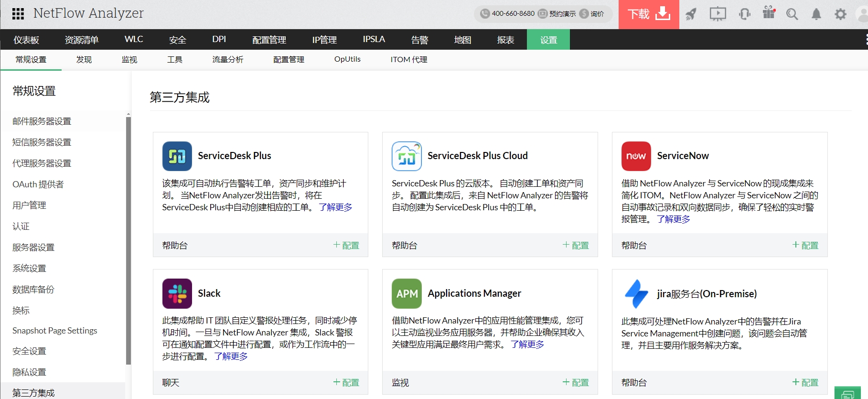Open the notifications bell
The width and height of the screenshot is (868, 399).
tap(816, 14)
